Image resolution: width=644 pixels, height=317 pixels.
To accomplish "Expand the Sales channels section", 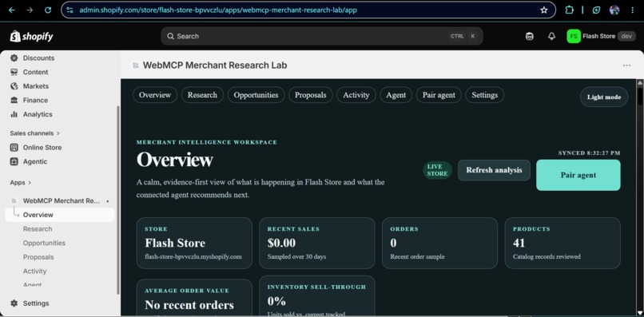I will (35, 133).
